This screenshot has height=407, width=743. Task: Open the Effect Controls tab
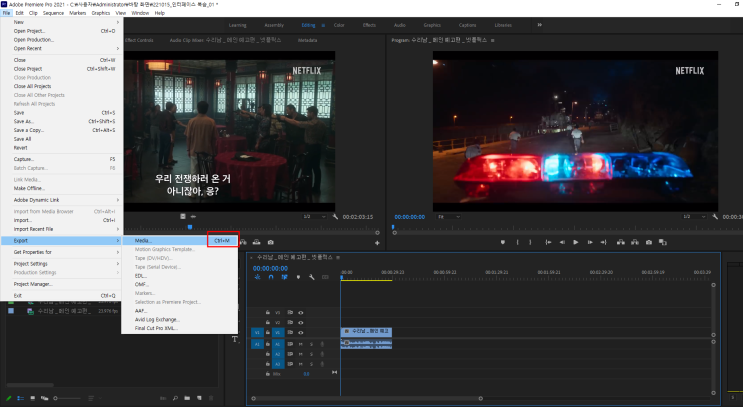tap(139, 40)
